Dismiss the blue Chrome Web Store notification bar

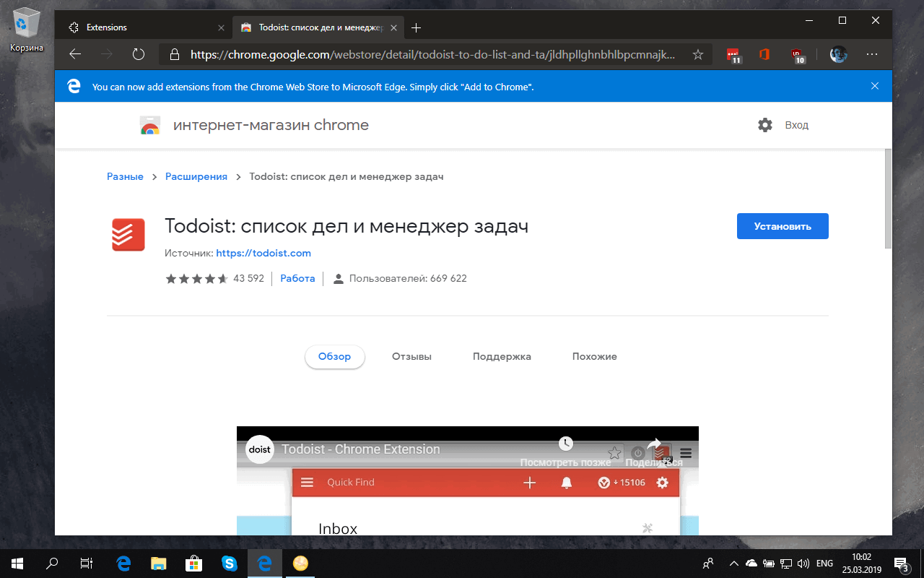coord(875,86)
